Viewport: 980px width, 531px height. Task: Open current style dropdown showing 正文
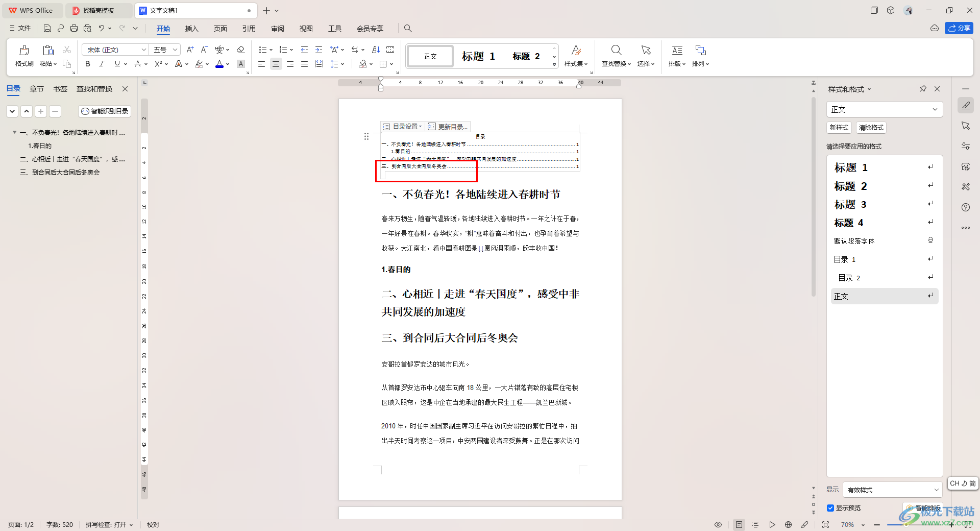[885, 109]
